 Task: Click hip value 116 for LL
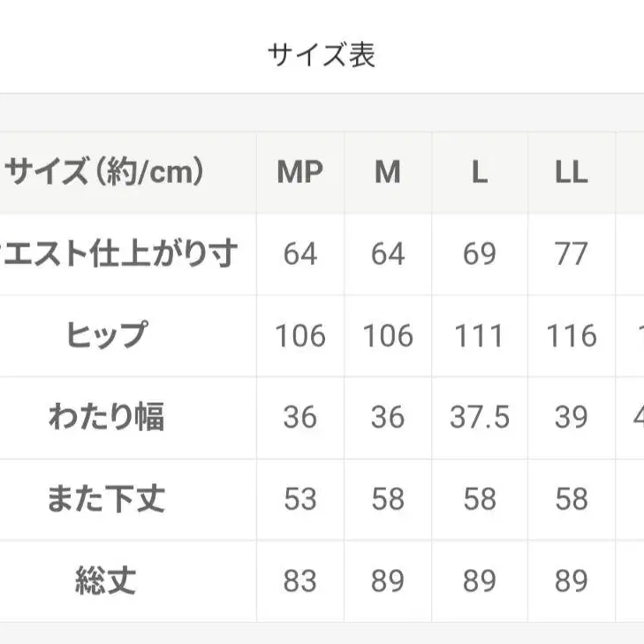[572, 336]
